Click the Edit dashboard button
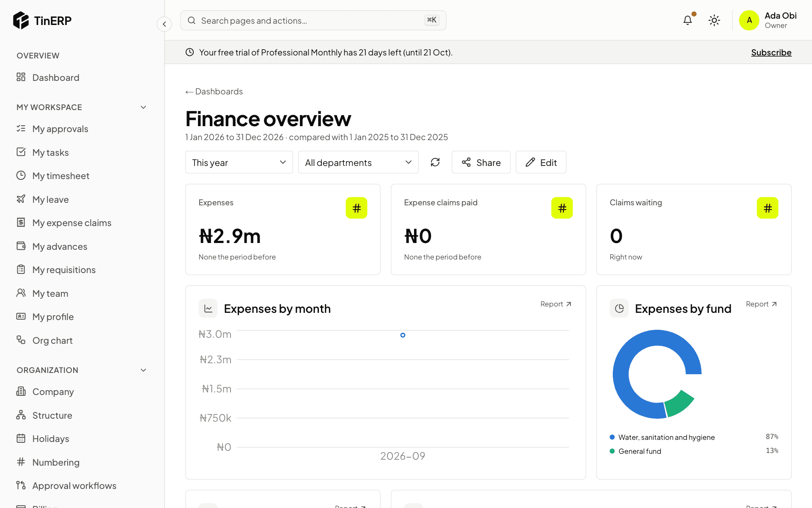The height and width of the screenshot is (508, 812). pos(541,162)
